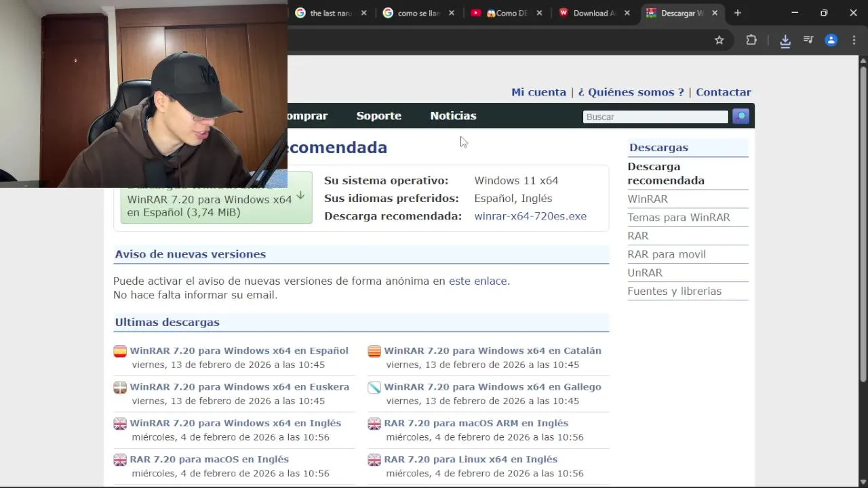Viewport: 868px width, 488px height.
Task: Open RAR para movil in sidebar
Action: pyautogui.click(x=667, y=254)
